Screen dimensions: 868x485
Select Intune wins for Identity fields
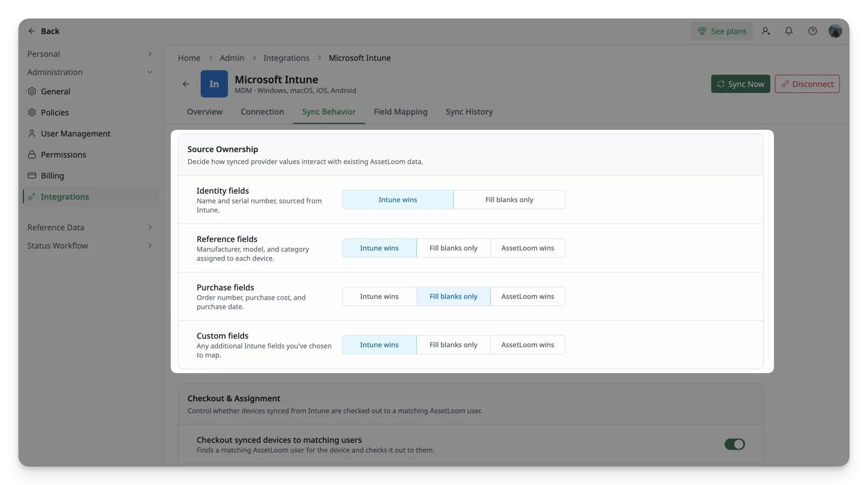point(397,200)
